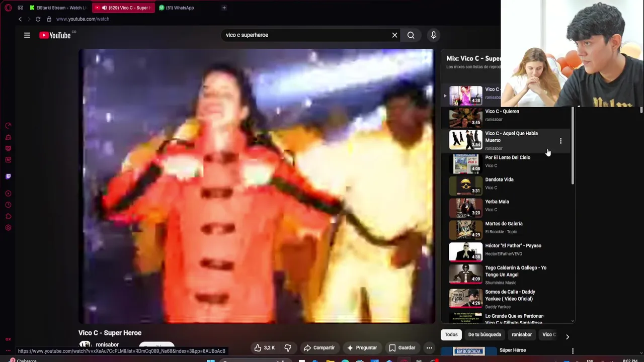Dislike the Vico C video
The image size is (644, 362).
coord(288,348)
